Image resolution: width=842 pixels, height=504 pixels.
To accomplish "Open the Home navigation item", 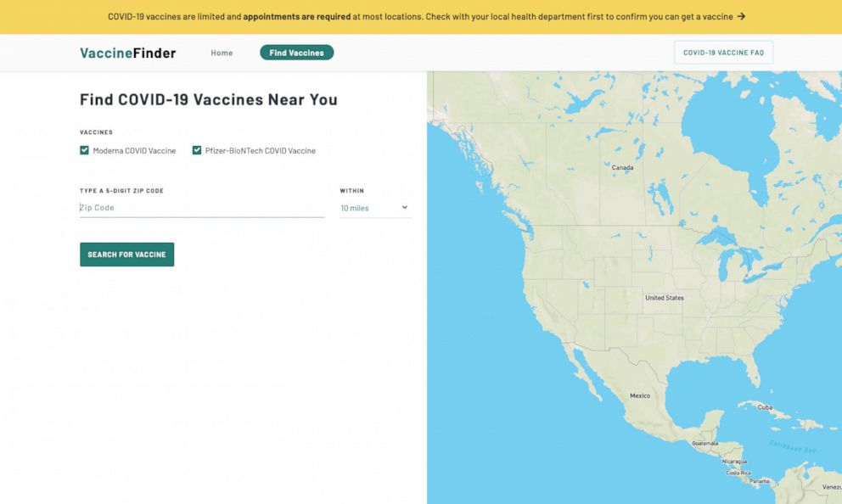I will 222,53.
